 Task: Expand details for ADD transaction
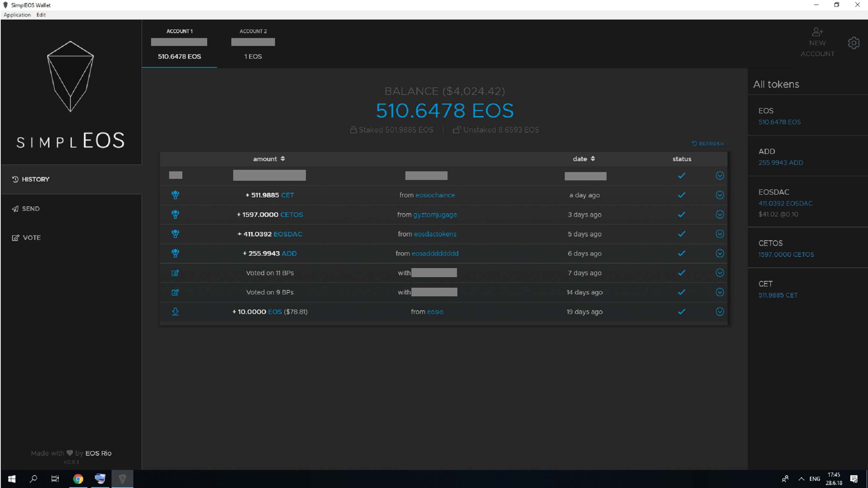[720, 253]
